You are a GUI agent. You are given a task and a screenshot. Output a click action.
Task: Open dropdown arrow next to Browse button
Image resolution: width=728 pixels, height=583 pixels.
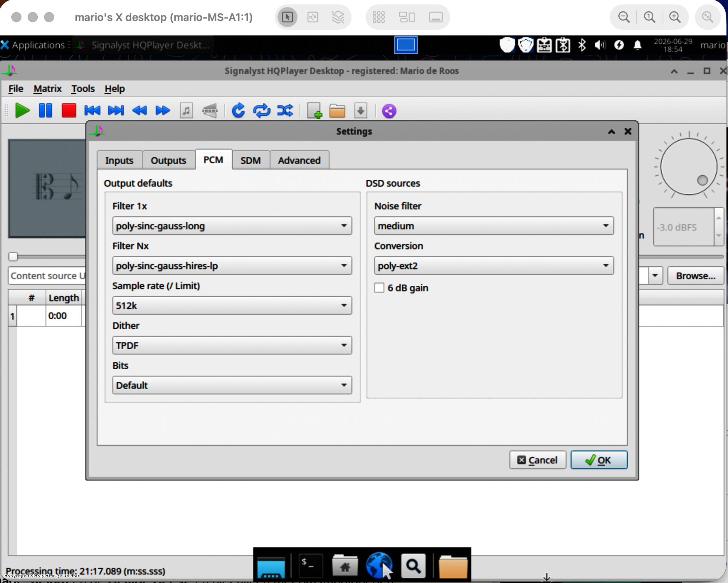[655, 276]
